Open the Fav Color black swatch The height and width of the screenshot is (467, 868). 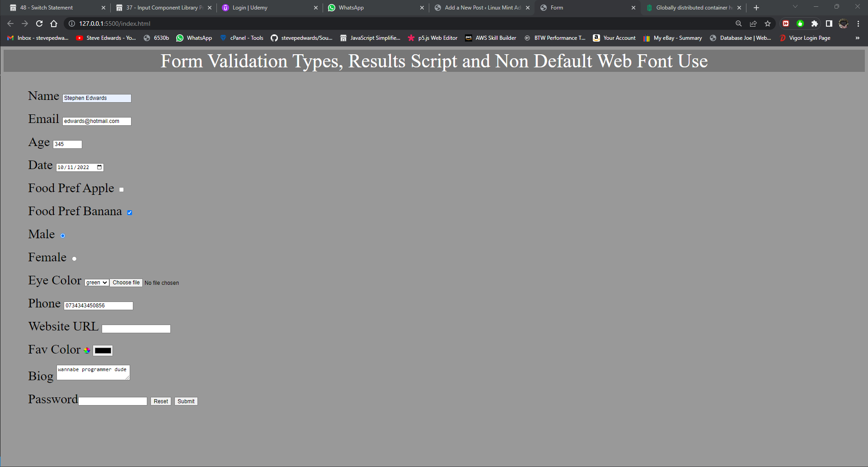pos(103,350)
